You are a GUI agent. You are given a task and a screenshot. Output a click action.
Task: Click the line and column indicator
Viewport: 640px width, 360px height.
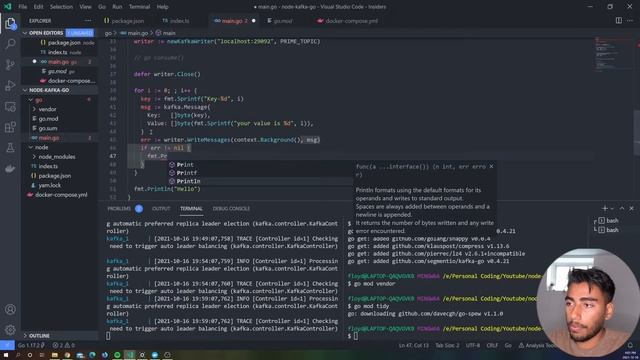click(413, 345)
